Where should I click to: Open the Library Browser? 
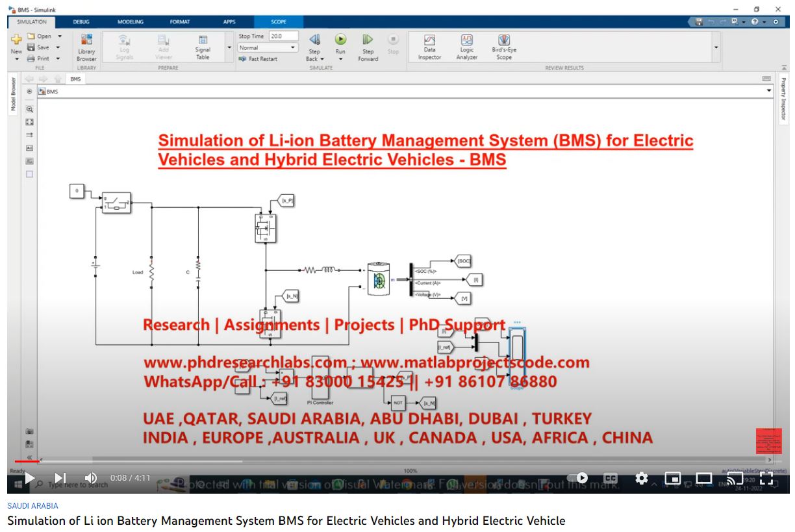point(86,47)
